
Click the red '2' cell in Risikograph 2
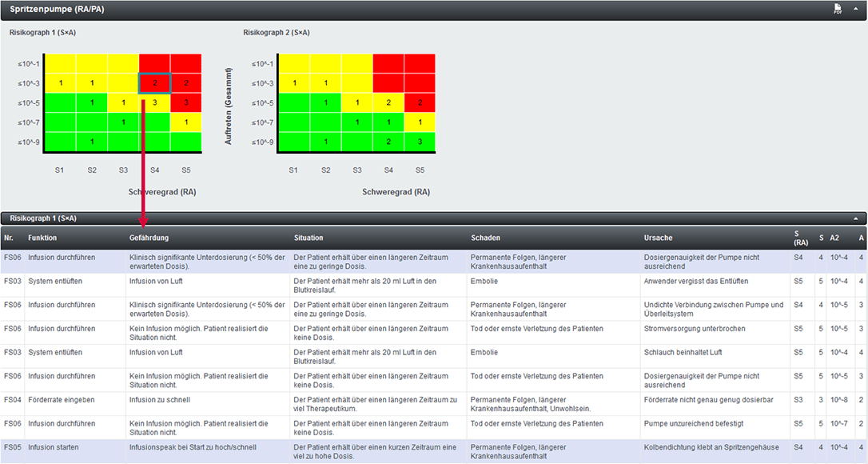pos(420,102)
